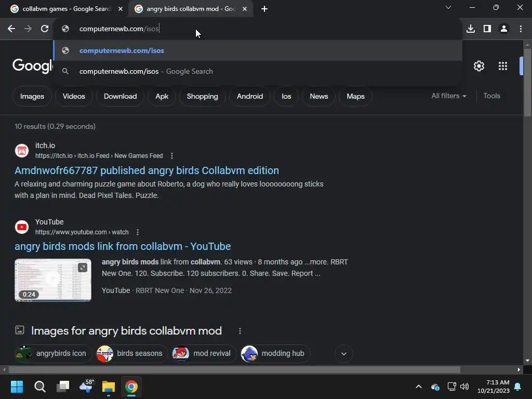Open the tab search chevron

tap(448, 7)
